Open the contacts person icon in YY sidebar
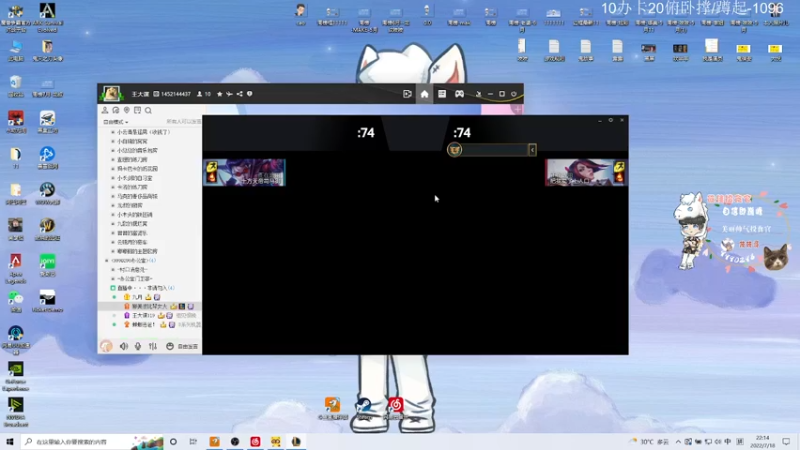Viewport: 800px width, 450px height. point(105,110)
